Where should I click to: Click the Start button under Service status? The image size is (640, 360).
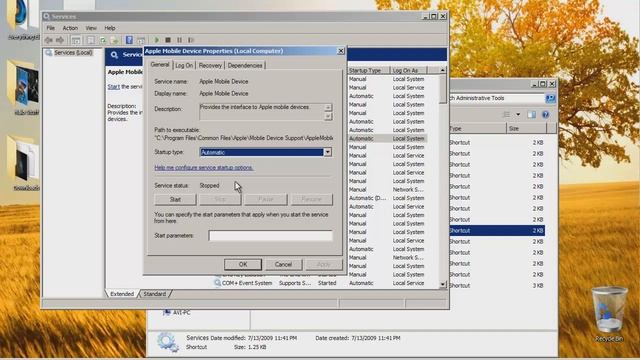click(175, 200)
